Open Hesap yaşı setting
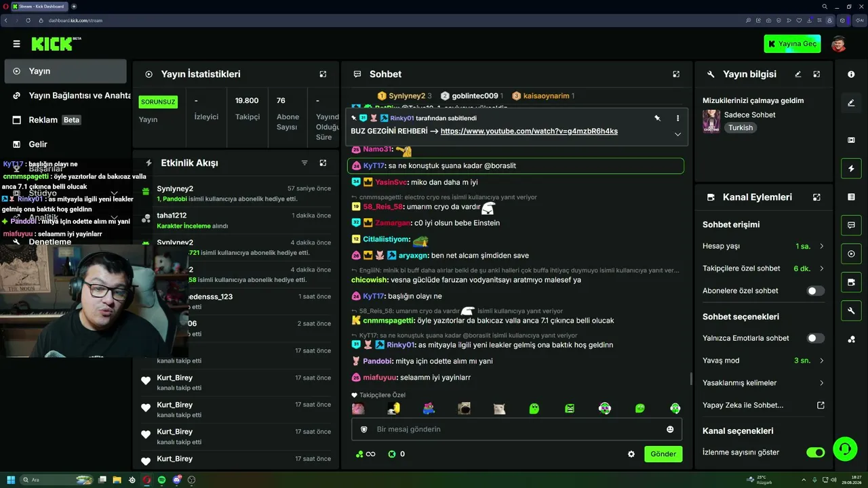 tap(764, 246)
